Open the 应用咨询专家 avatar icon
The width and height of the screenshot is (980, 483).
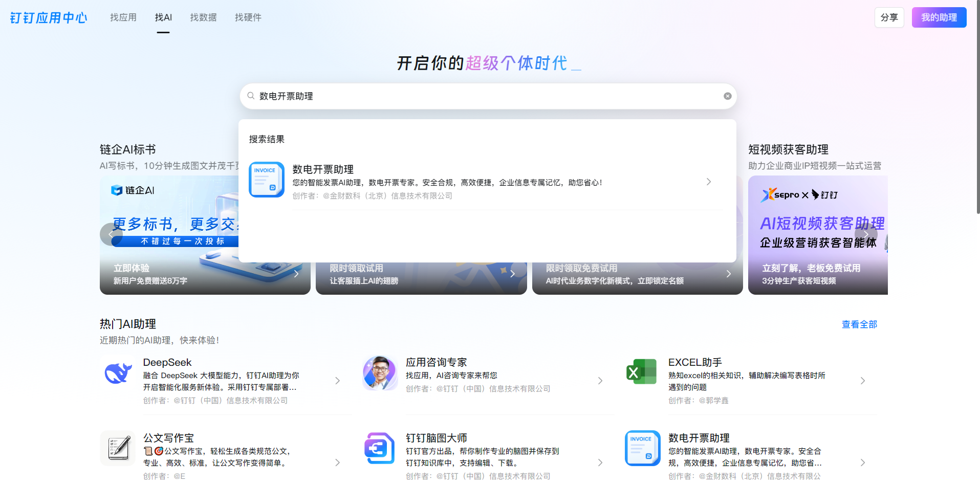pos(380,373)
